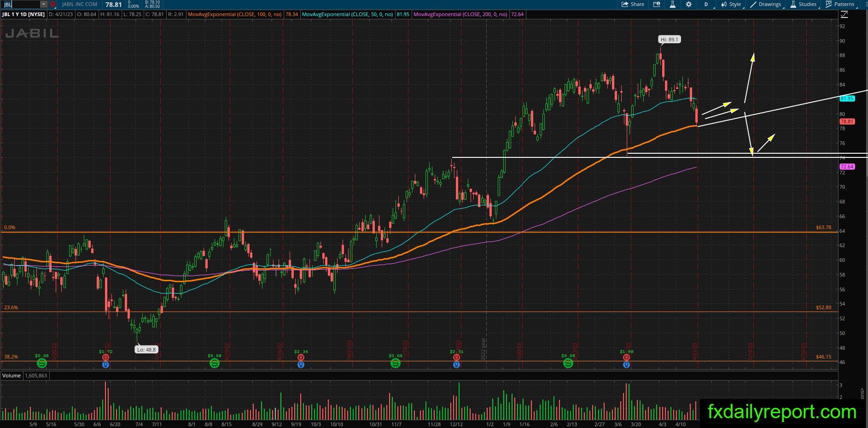The width and height of the screenshot is (868, 428).
Task: Click the $1.72 earnings phone icon
Action: (106, 357)
